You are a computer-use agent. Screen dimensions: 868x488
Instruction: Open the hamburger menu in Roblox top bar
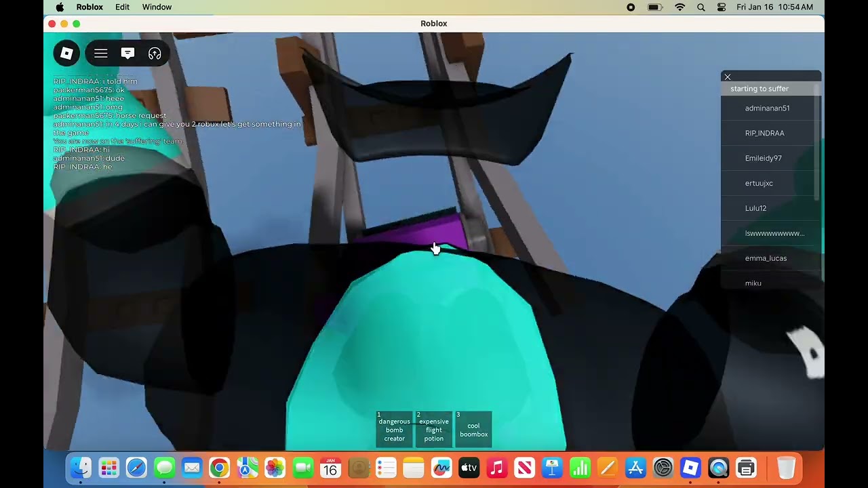(x=100, y=54)
